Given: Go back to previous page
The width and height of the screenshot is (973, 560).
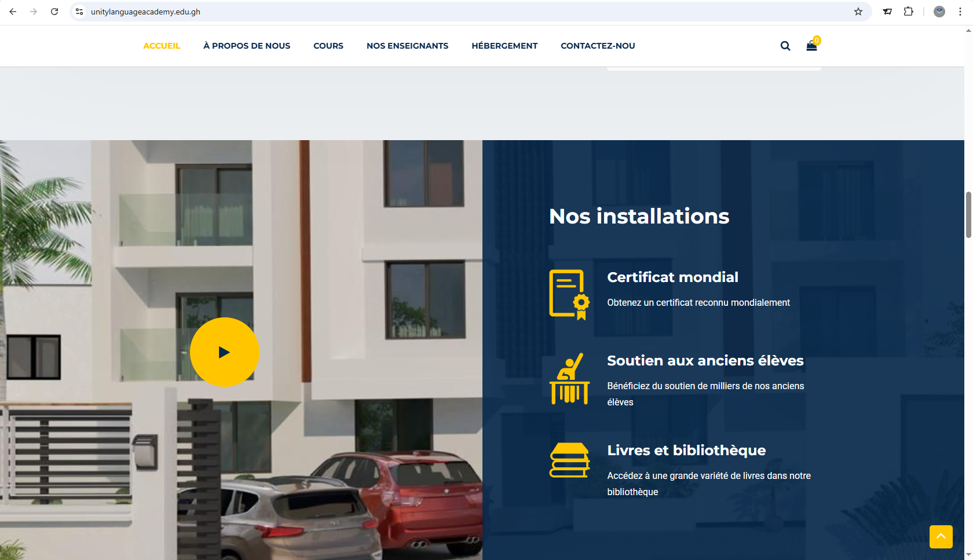Looking at the screenshot, I should 13,12.
